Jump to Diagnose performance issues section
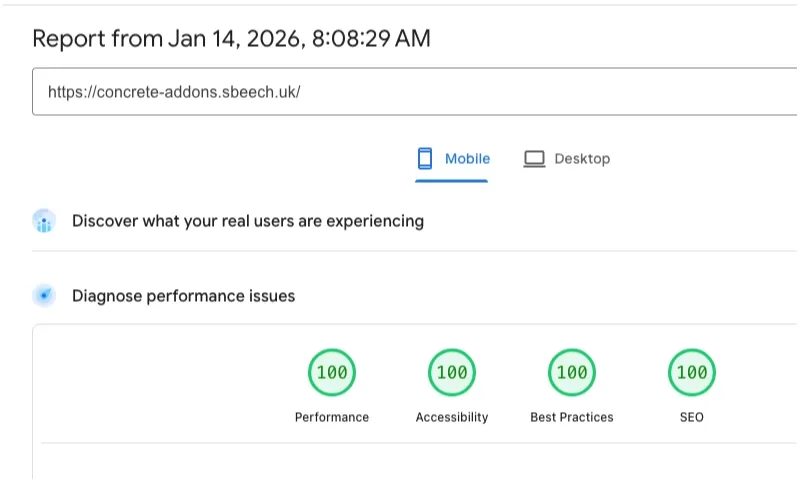 [x=183, y=296]
